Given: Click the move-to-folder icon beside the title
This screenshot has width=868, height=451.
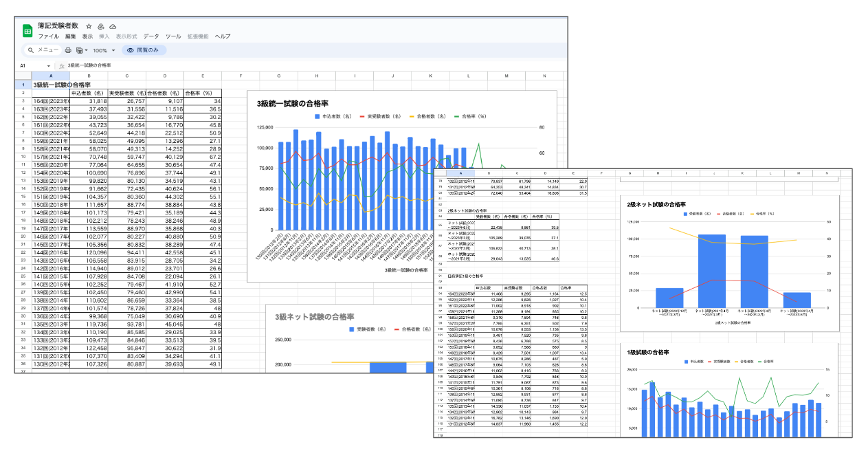Looking at the screenshot, I should (101, 26).
